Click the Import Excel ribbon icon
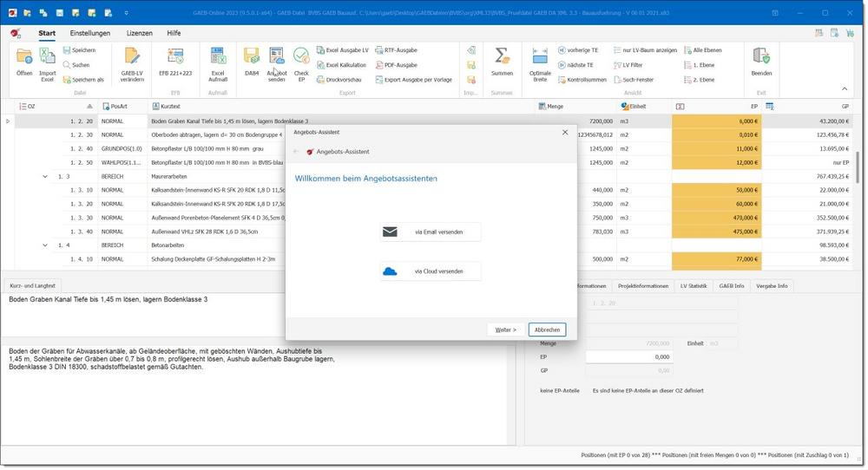 tap(47, 64)
